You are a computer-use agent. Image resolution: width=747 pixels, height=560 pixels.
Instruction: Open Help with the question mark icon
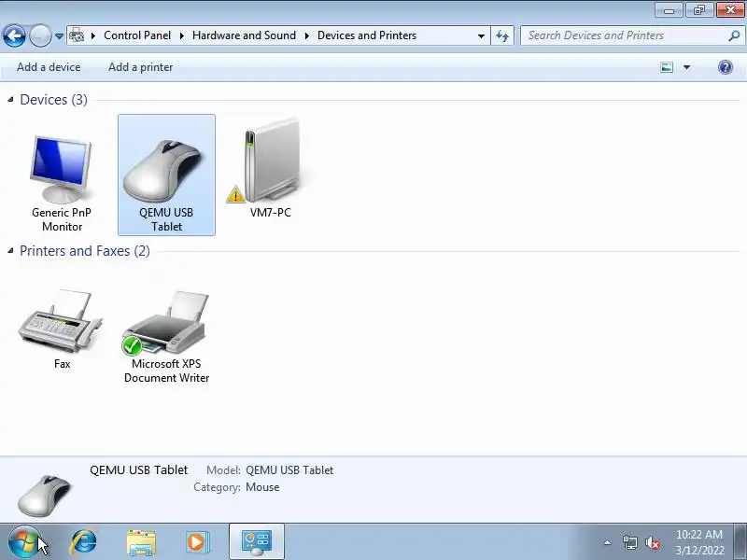pos(726,67)
